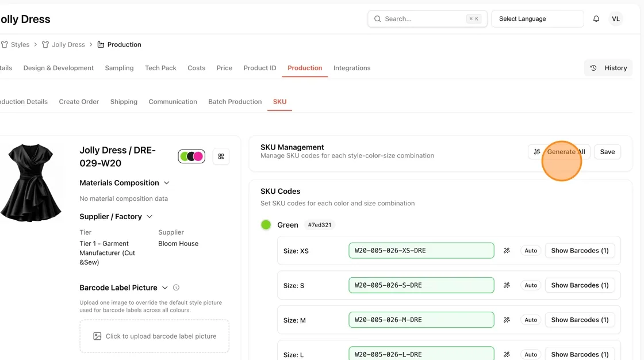Click the info icon next to Barcode Label Picture
Screen dimensions: 644x360
pos(176,288)
